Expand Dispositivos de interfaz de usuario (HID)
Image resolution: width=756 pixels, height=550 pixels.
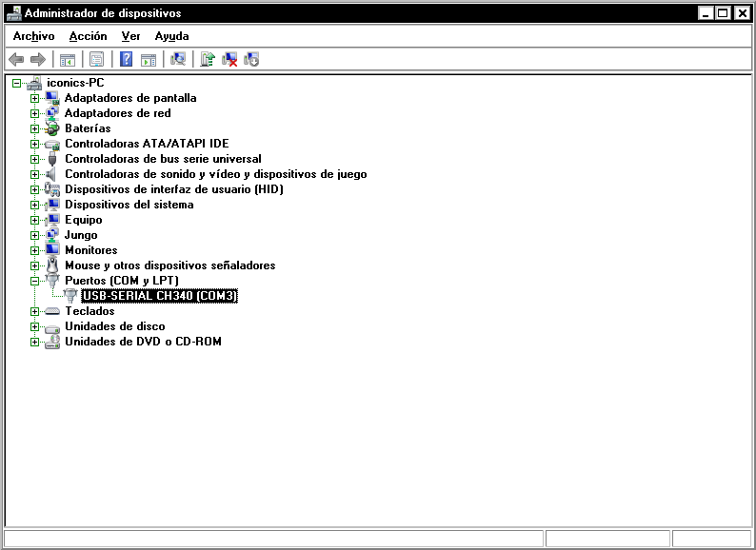pyautogui.click(x=34, y=190)
